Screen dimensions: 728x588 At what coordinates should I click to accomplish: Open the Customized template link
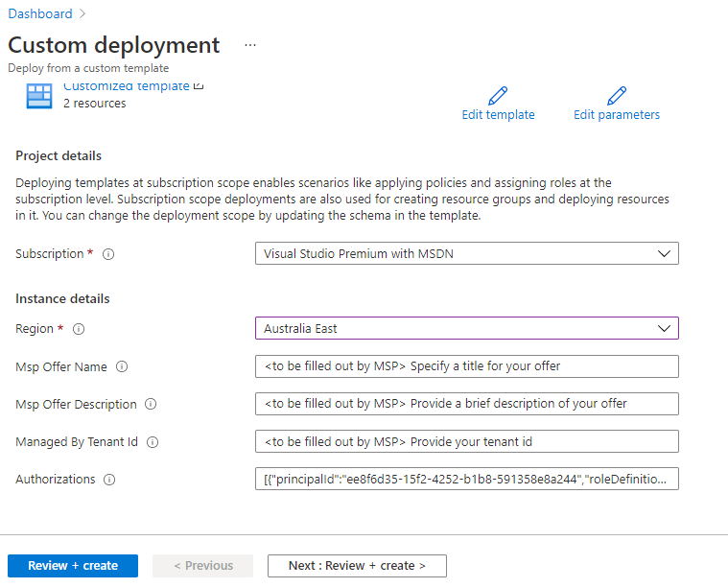(x=127, y=86)
